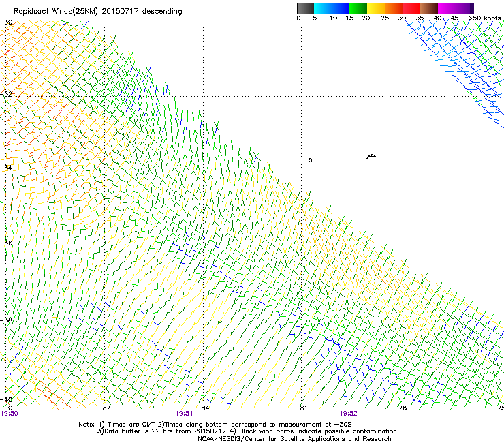Click the NOAA/NESDIS credit line

pos(294,439)
